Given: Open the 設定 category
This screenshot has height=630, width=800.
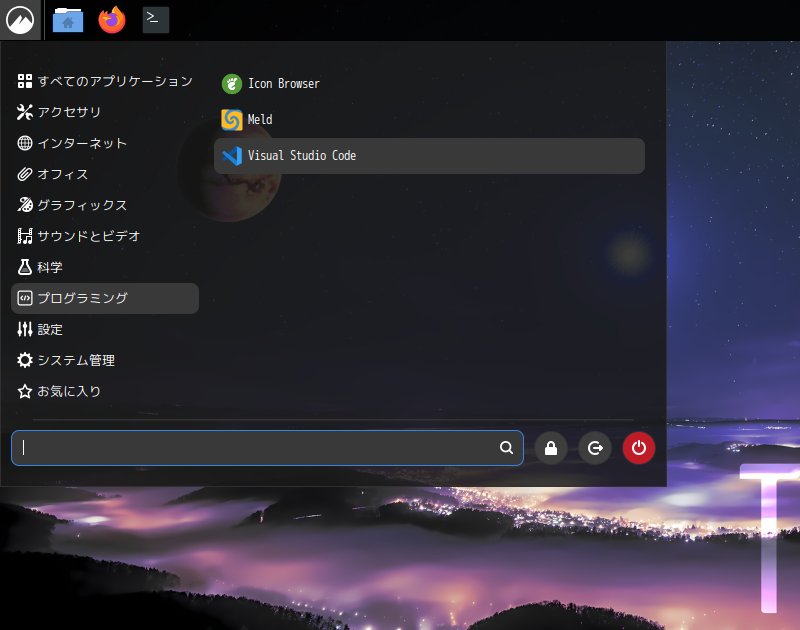Looking at the screenshot, I should click(x=58, y=329).
